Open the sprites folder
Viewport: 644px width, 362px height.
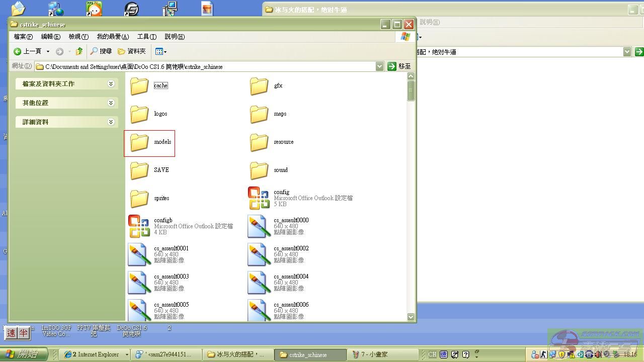click(x=139, y=199)
